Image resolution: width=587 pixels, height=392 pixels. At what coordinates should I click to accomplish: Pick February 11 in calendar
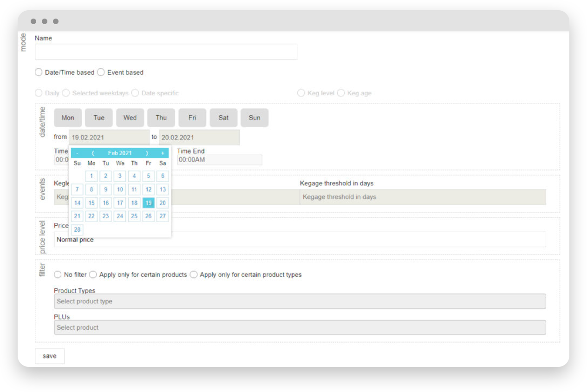[134, 189]
